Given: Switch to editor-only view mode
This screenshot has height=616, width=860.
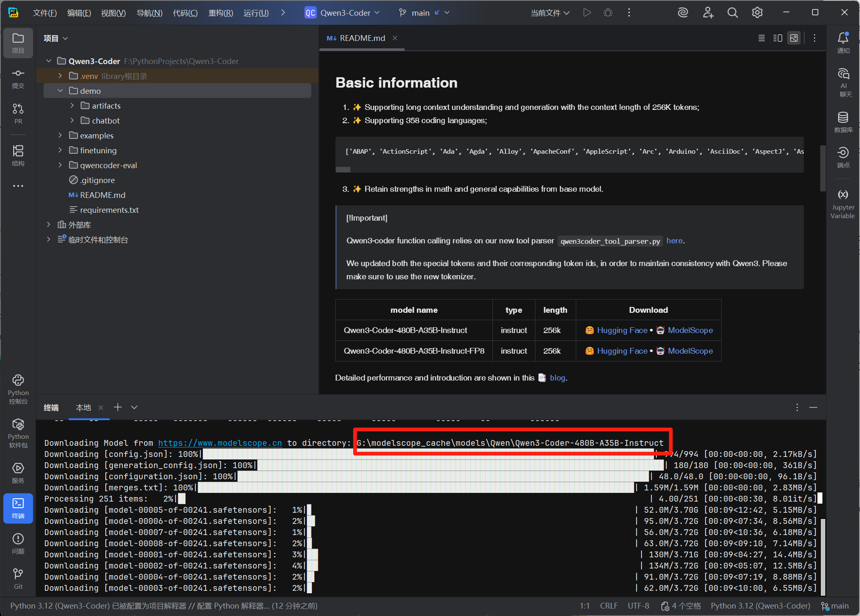Looking at the screenshot, I should pyautogui.click(x=762, y=38).
